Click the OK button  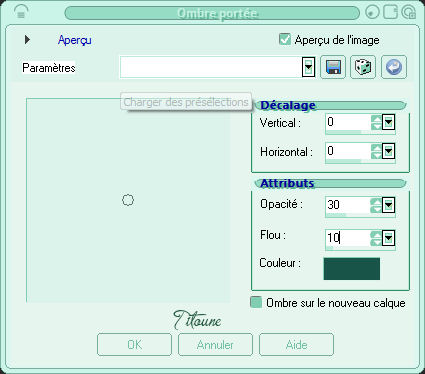[x=134, y=345]
